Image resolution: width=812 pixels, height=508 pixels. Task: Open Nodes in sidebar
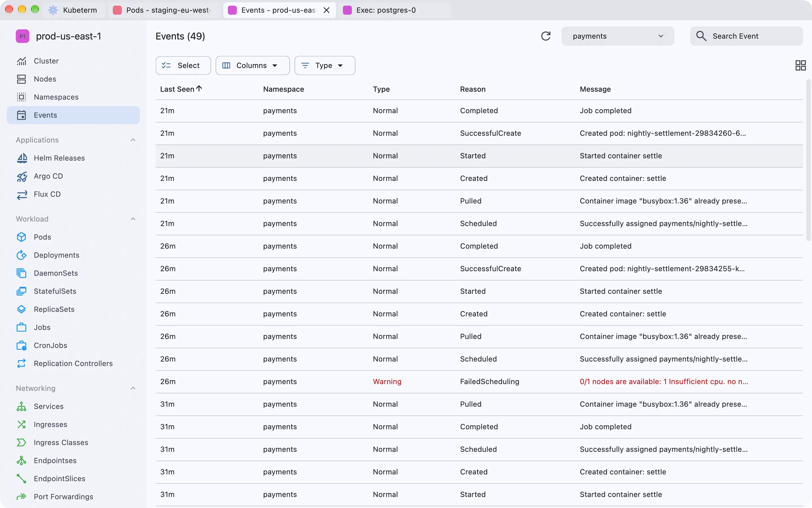(x=73, y=79)
